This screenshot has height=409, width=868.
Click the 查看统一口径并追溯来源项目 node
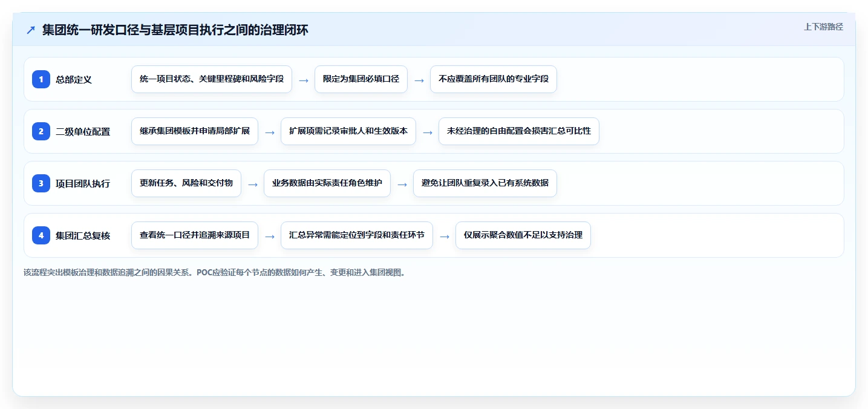(195, 235)
